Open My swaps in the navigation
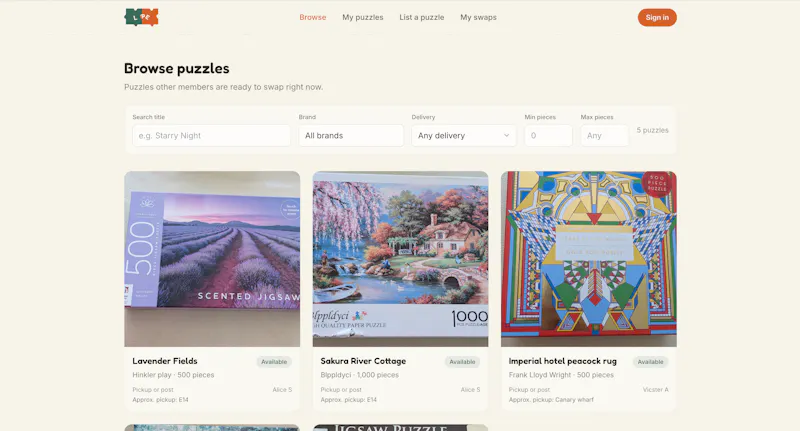800x431 pixels. (479, 17)
